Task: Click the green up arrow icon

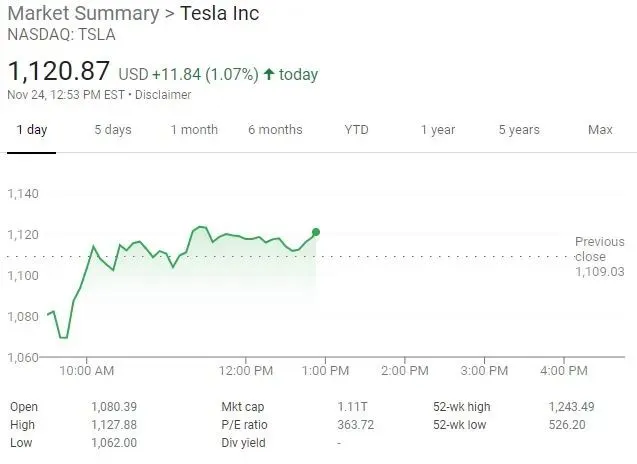Action: (x=269, y=74)
